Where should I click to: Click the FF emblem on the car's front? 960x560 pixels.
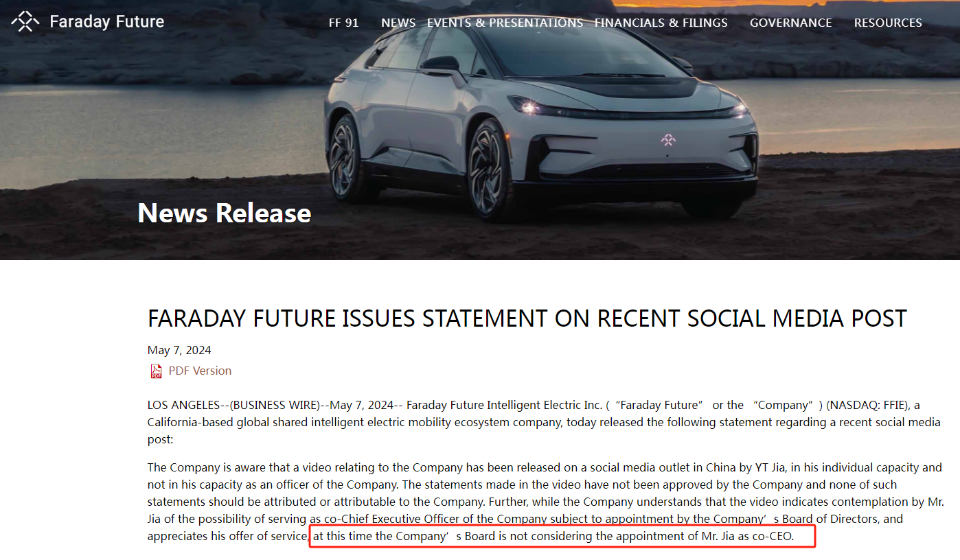(668, 140)
